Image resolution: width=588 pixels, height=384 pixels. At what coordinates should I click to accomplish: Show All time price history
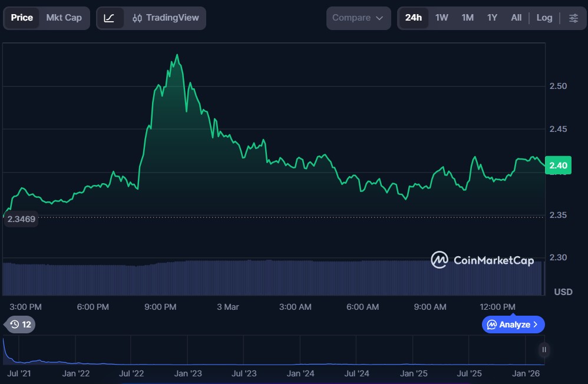[x=516, y=18]
